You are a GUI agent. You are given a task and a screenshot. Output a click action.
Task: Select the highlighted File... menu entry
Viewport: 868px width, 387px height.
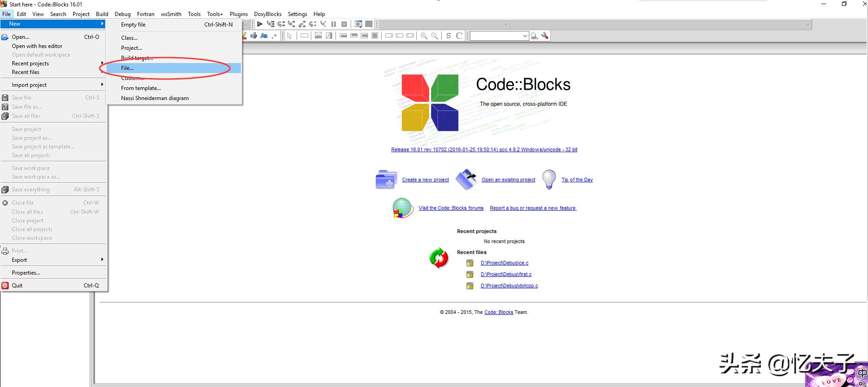tap(174, 68)
